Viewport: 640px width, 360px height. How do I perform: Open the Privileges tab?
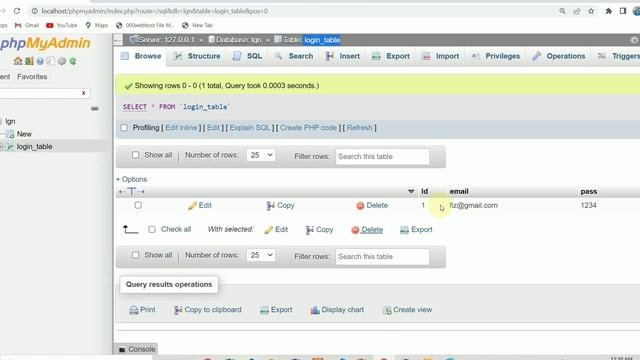click(x=496, y=56)
